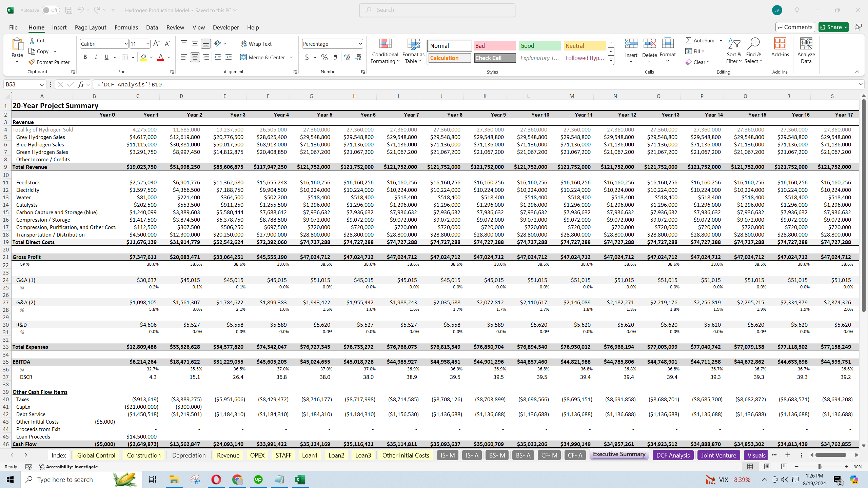Toggle Italic formatting

pyautogui.click(x=96, y=57)
